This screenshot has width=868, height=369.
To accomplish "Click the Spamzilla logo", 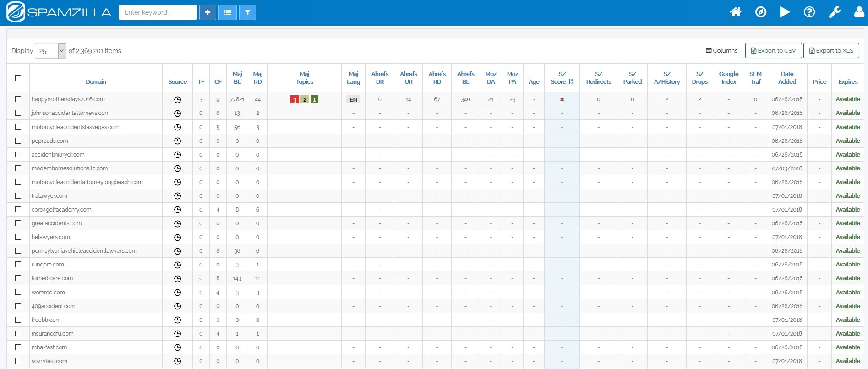I will point(59,12).
